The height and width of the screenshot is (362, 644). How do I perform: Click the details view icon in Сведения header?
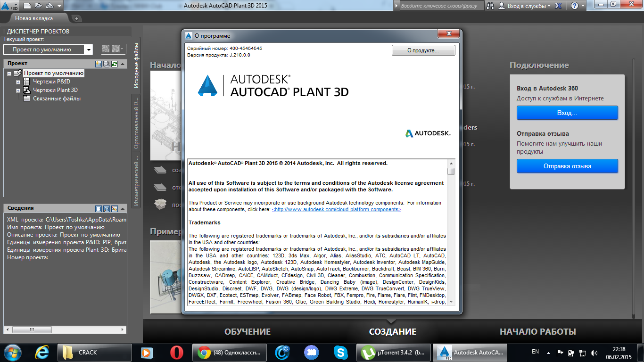(99, 208)
